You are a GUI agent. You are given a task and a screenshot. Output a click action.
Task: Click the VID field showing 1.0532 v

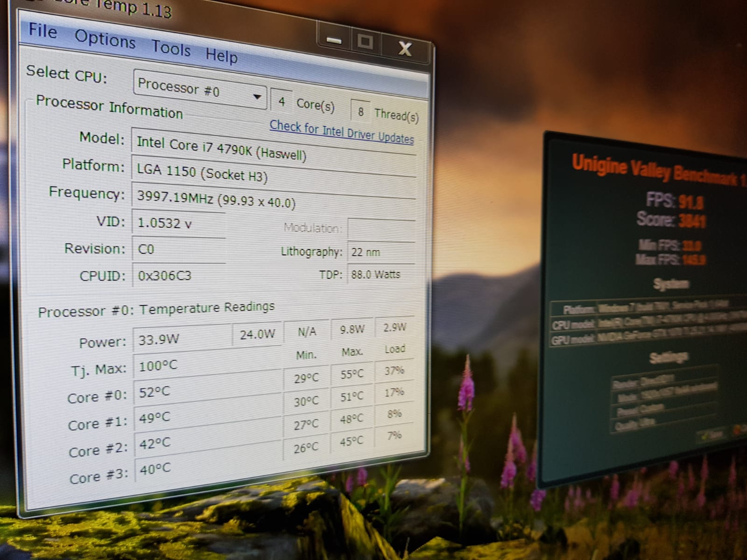pos(179,224)
